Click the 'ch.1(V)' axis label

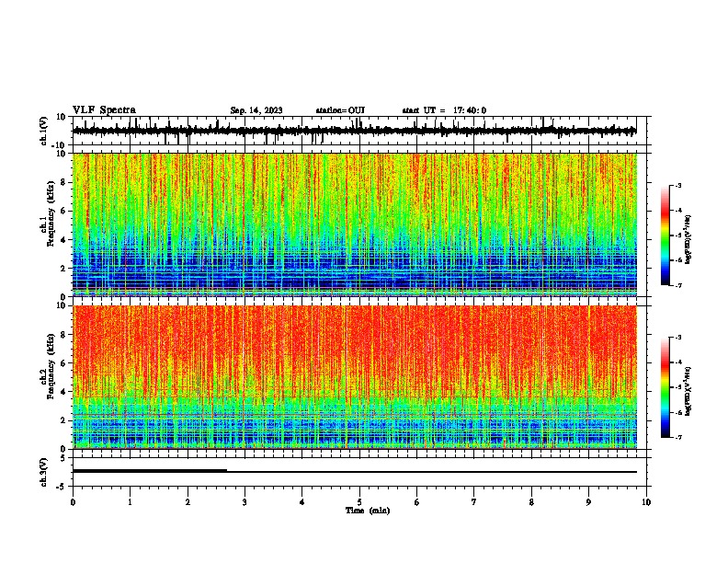[44, 131]
